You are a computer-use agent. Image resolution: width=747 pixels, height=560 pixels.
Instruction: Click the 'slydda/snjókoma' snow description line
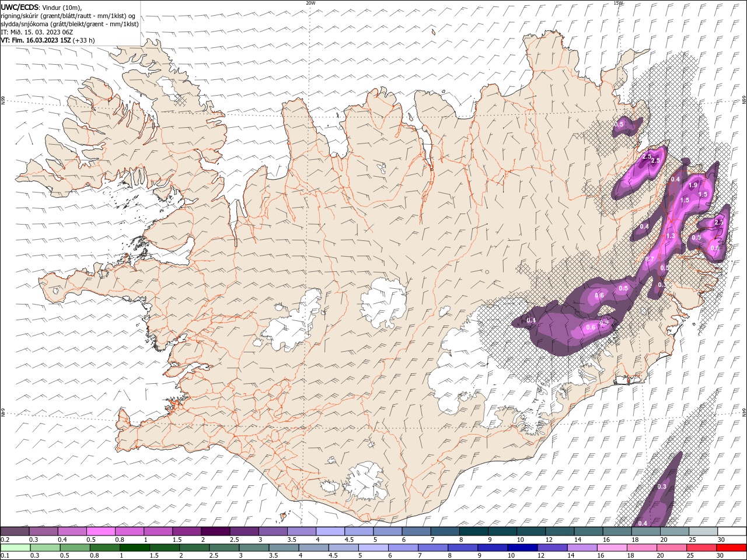click(69, 24)
